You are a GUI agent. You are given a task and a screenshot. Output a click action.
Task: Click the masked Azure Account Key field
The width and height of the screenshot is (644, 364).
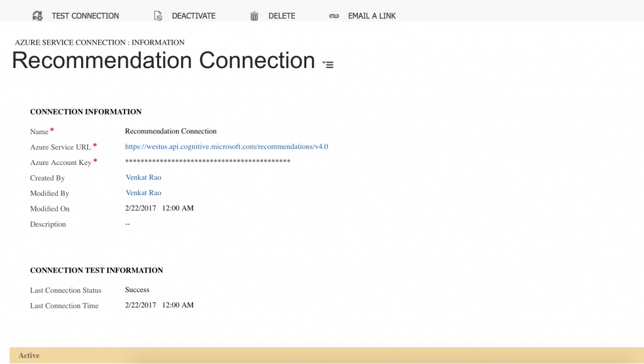208,162
